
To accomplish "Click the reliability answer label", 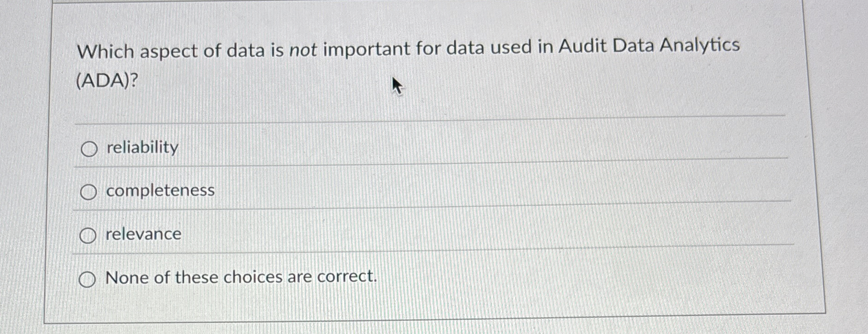I will pyautogui.click(x=141, y=147).
